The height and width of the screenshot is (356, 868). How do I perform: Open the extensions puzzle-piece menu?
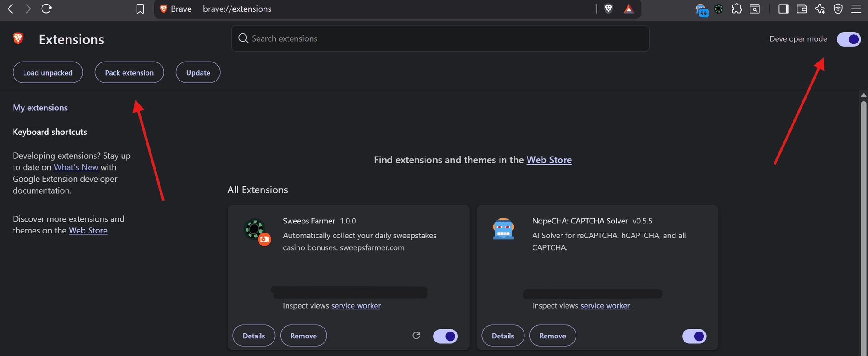(x=737, y=9)
